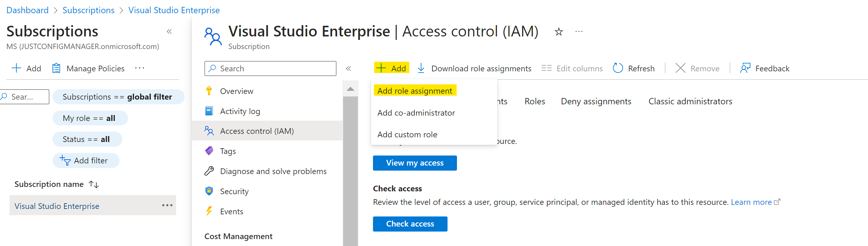Click the sidebar scrollbar up arrow
This screenshot has width=868, height=246.
pyautogui.click(x=350, y=89)
